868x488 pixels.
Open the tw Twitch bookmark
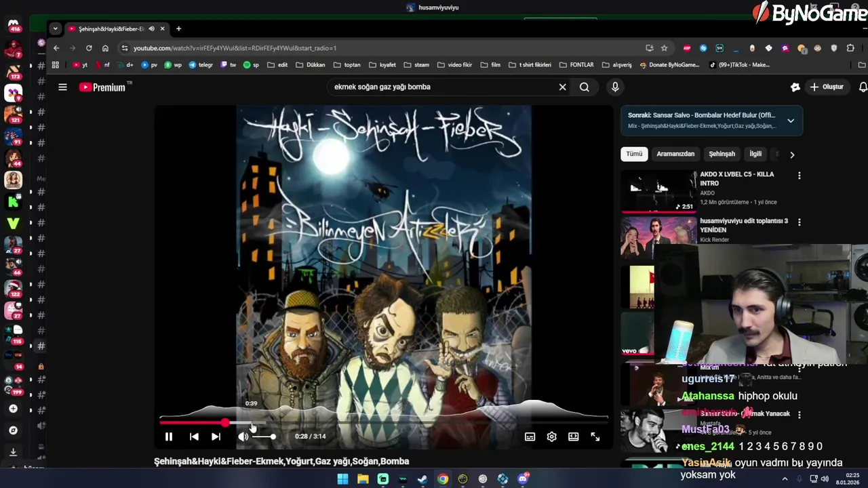pyautogui.click(x=229, y=65)
